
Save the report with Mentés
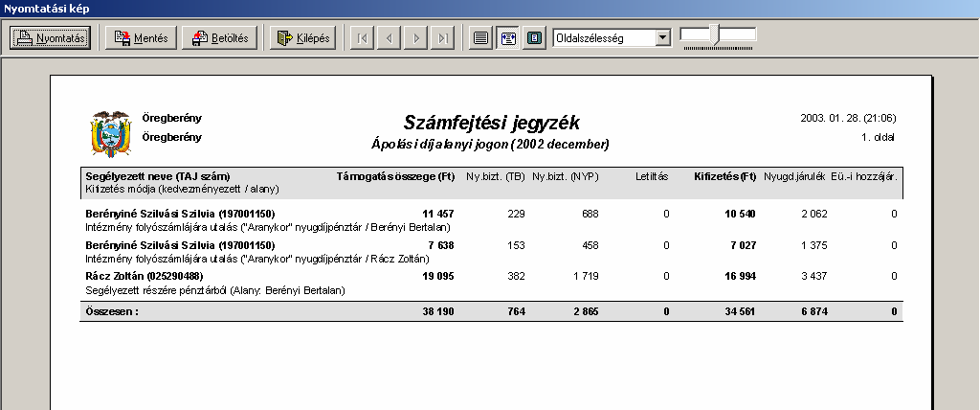[142, 37]
